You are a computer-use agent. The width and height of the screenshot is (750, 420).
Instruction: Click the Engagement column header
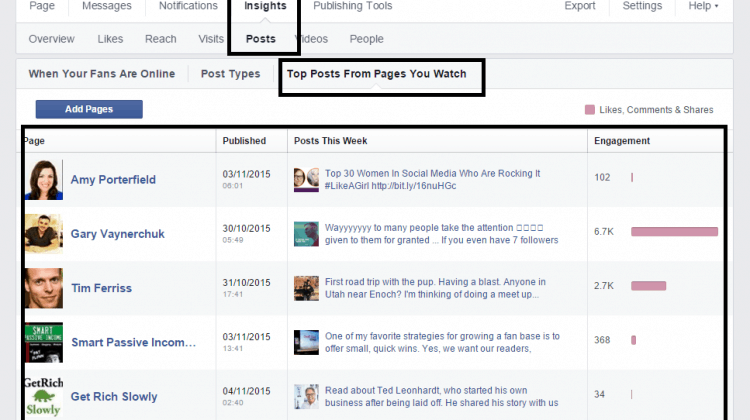[x=622, y=141]
